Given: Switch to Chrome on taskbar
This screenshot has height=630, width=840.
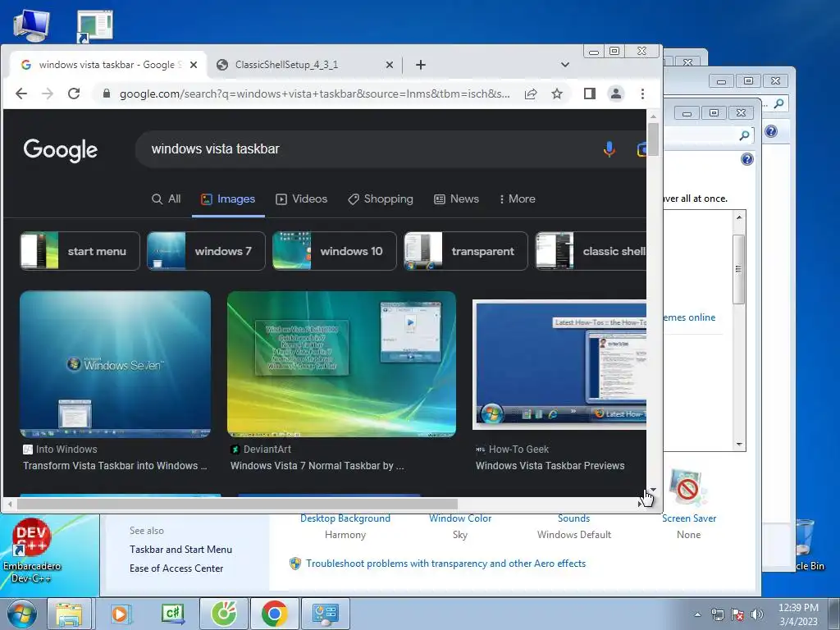Looking at the screenshot, I should click(274, 614).
